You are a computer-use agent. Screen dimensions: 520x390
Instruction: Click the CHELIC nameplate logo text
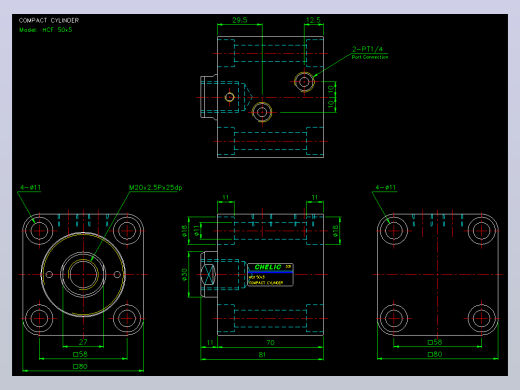268,267
